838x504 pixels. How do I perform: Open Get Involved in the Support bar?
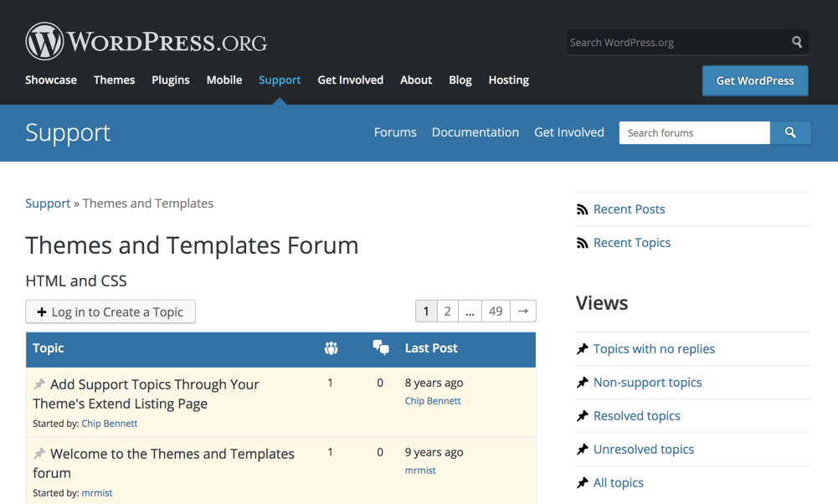click(569, 132)
